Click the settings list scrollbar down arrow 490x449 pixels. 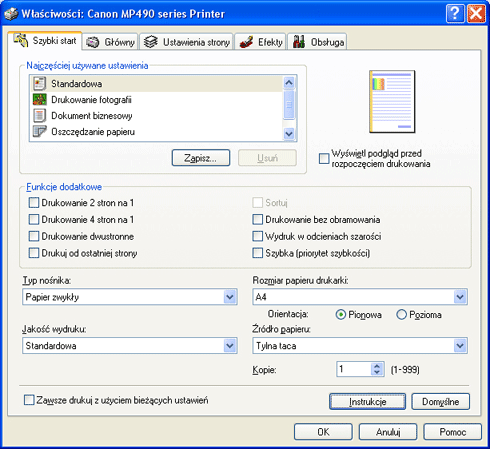pyautogui.click(x=289, y=134)
